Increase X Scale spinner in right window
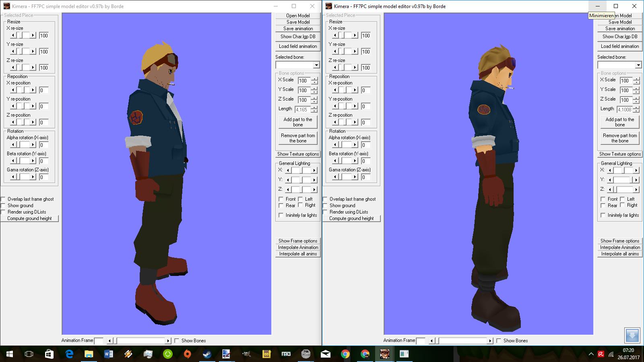The image size is (644, 362). tap(636, 78)
